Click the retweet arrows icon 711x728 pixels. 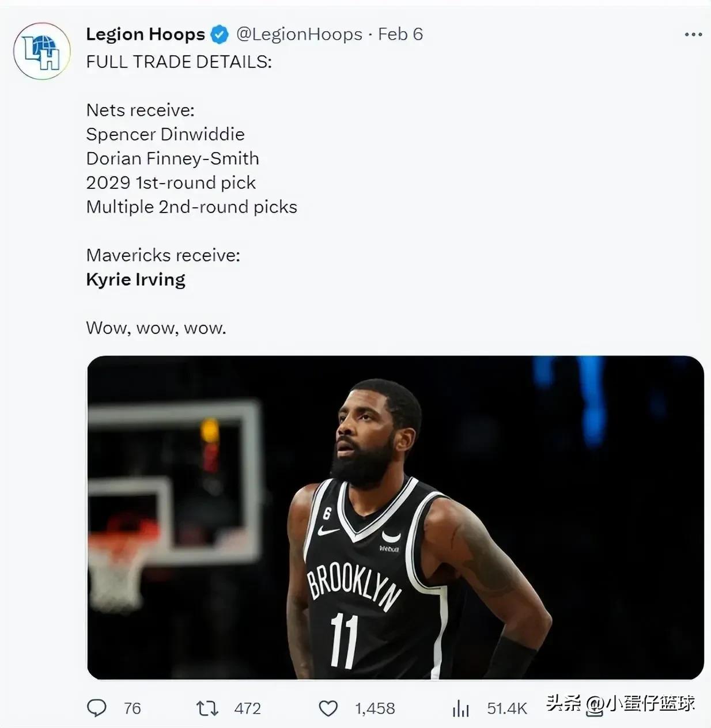pos(207,708)
